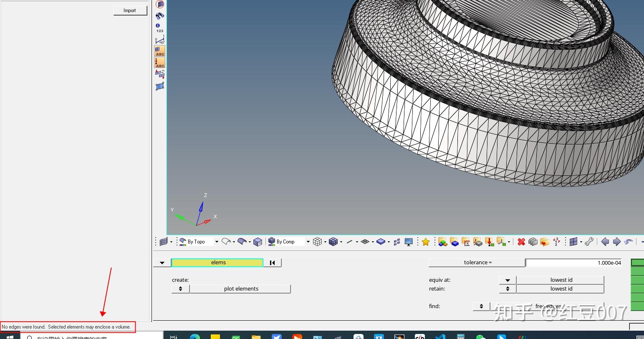Click the flat grey 2D element icon
This screenshot has height=339, width=644.
coord(365,242)
